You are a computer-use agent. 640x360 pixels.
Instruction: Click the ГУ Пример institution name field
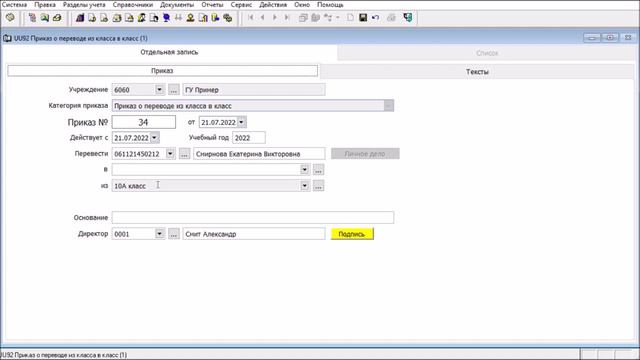(x=254, y=89)
